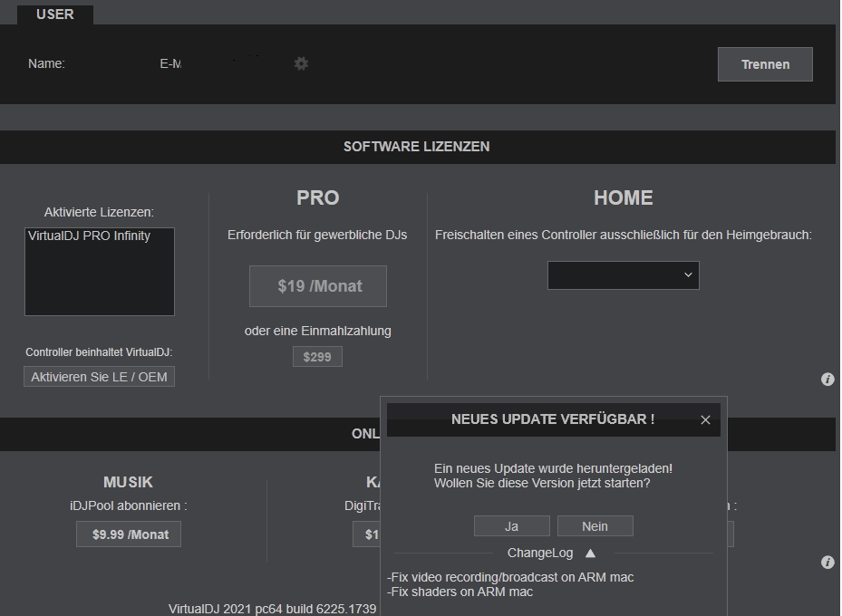Click the MUSIK heading

point(128,482)
